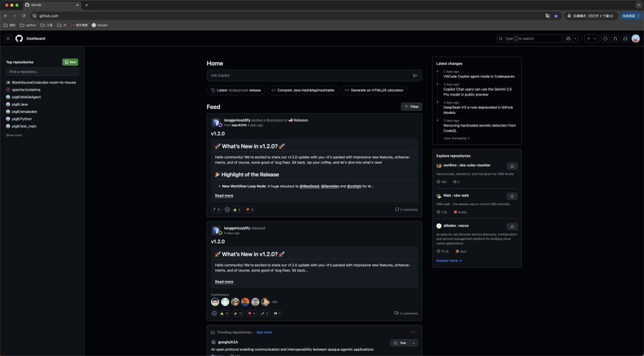
Task: Click the green New repository button
Action: click(70, 62)
